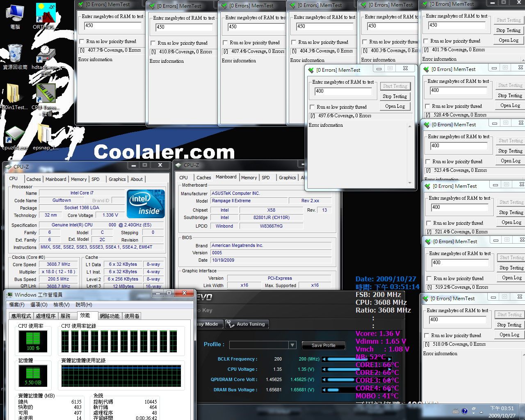525x420 pixels.
Task: Click title icon of 518.0% MemTest window
Action: pos(425,299)
